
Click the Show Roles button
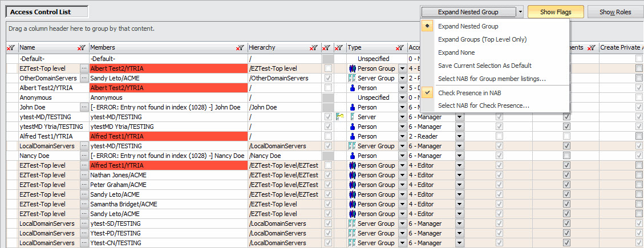click(x=615, y=12)
